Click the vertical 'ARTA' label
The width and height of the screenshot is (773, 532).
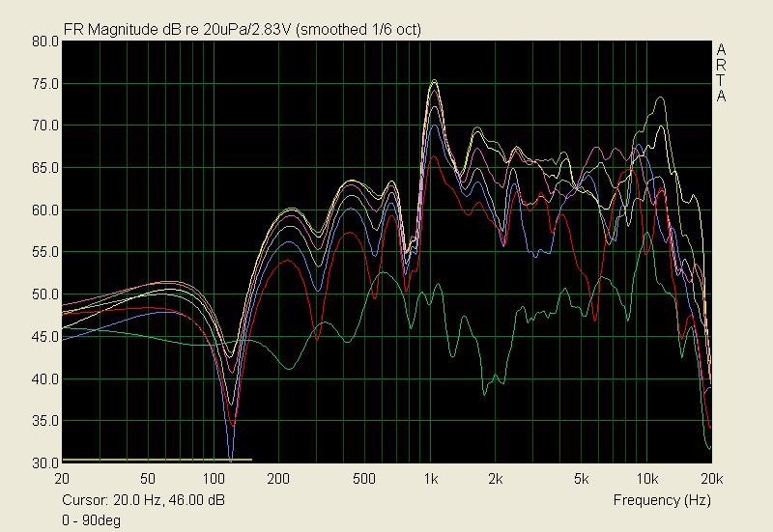(721, 73)
